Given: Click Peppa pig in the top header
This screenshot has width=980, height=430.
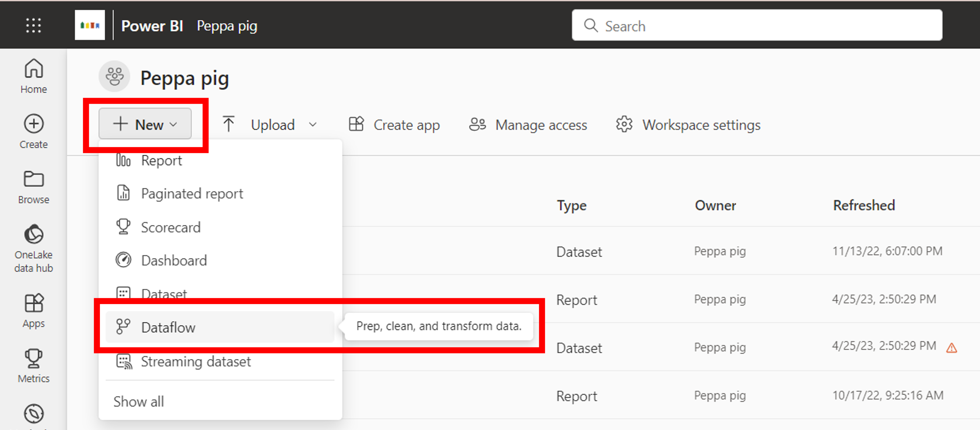Looking at the screenshot, I should click(x=227, y=26).
